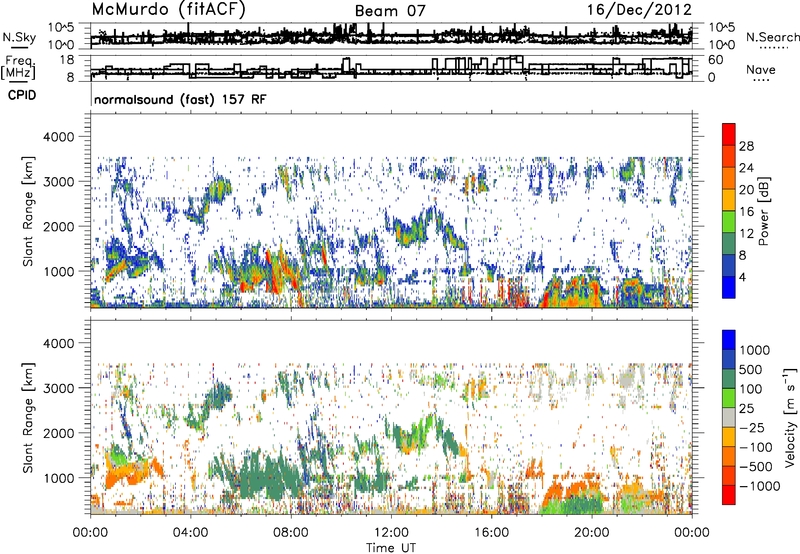
Task: Click the 'Nave' legend label
Action: (760, 69)
